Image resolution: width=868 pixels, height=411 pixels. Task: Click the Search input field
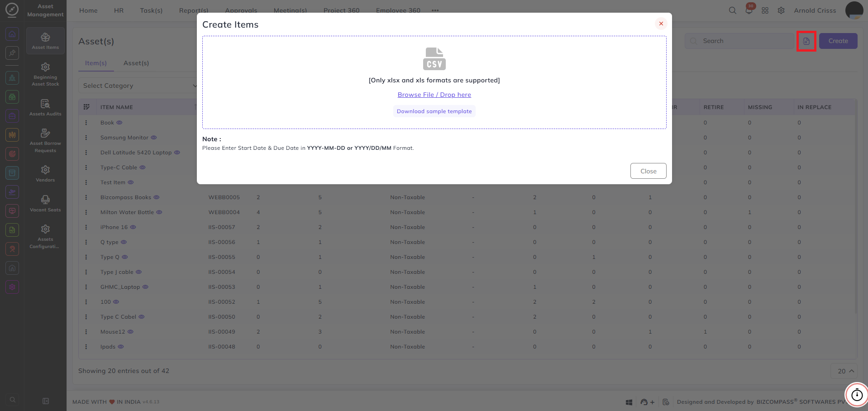[739, 41]
